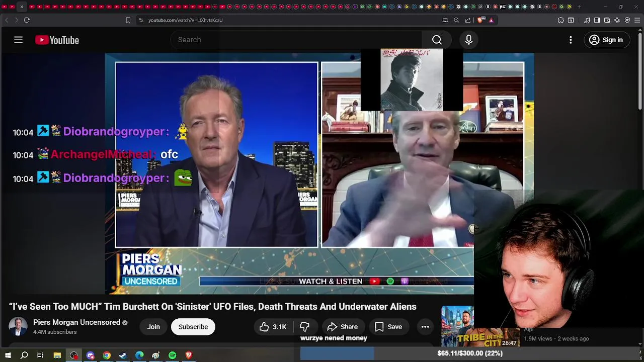644x362 pixels.
Task: View site information icon beside URL
Action: pyautogui.click(x=141, y=20)
